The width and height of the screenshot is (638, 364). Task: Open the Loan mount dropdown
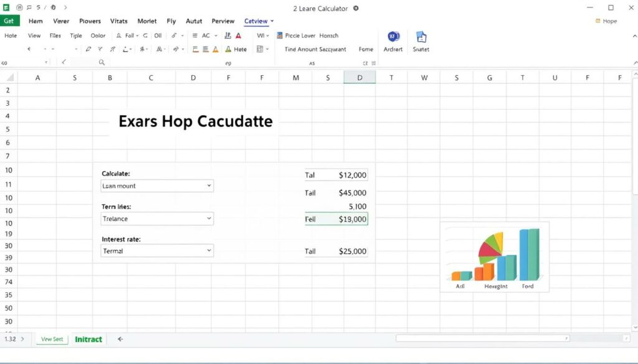(x=157, y=185)
